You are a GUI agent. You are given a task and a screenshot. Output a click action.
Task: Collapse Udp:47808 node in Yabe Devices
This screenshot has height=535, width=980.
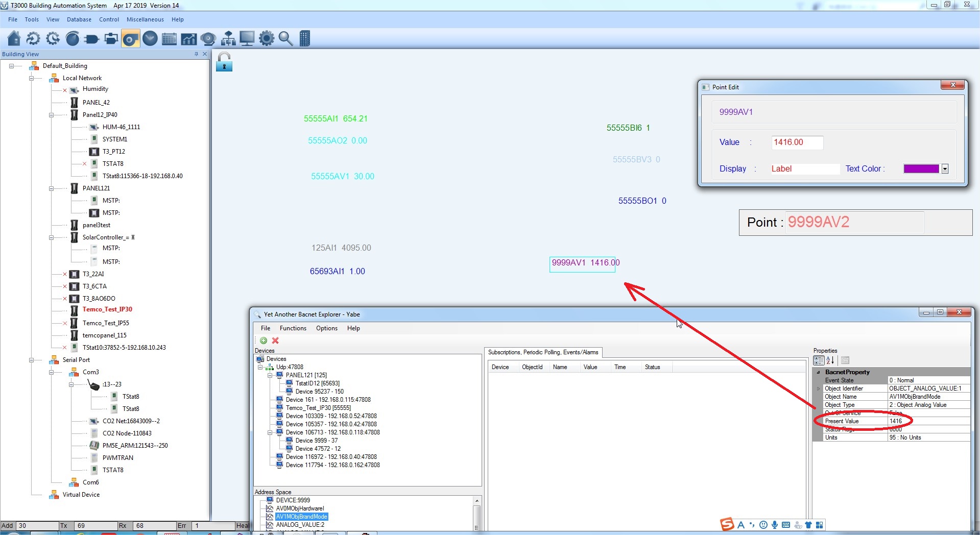(260, 367)
